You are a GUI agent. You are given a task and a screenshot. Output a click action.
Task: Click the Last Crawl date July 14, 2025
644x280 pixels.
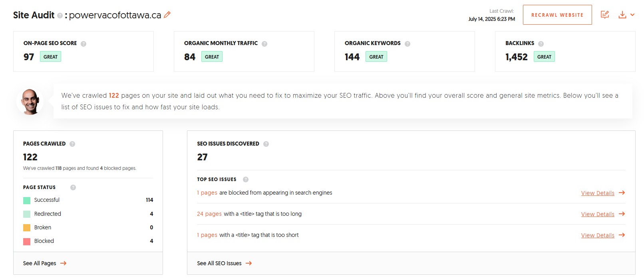[x=491, y=19]
